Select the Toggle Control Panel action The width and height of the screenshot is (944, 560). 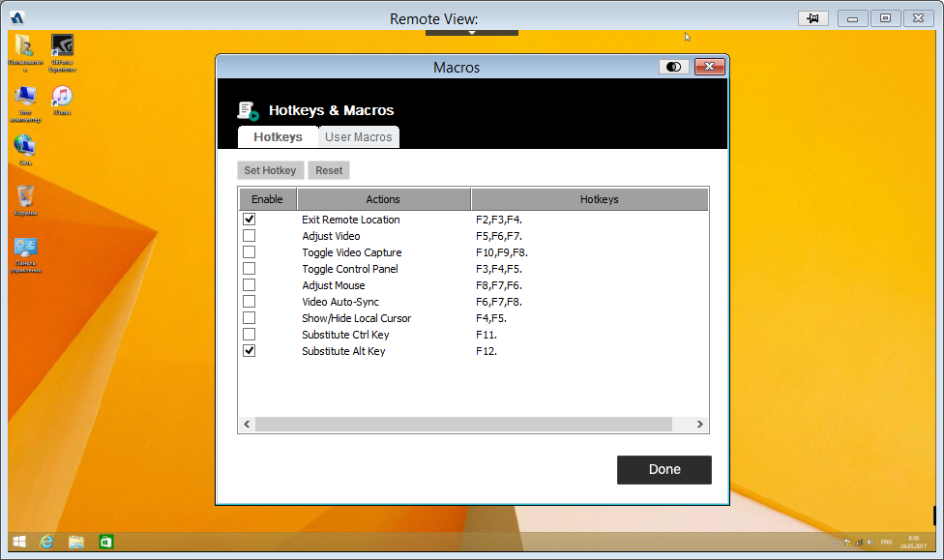350,269
